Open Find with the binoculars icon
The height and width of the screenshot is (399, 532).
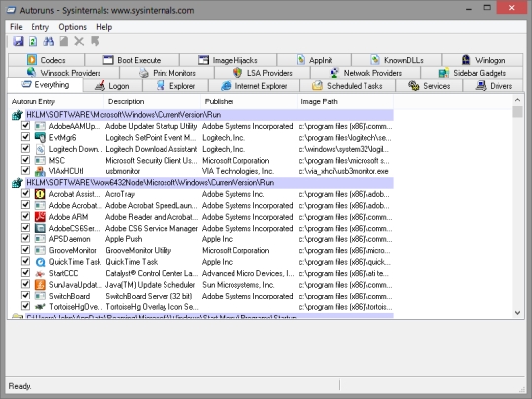[48, 41]
